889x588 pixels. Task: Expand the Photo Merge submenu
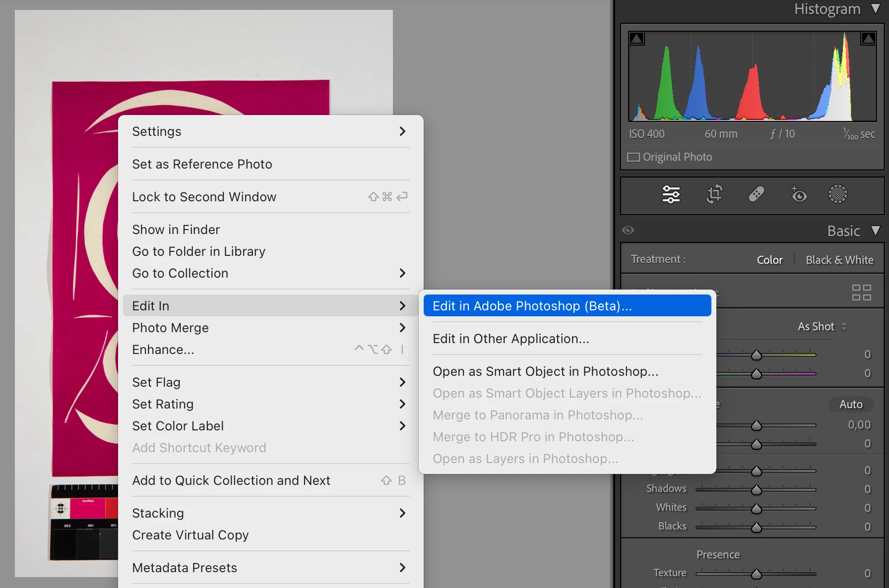271,328
